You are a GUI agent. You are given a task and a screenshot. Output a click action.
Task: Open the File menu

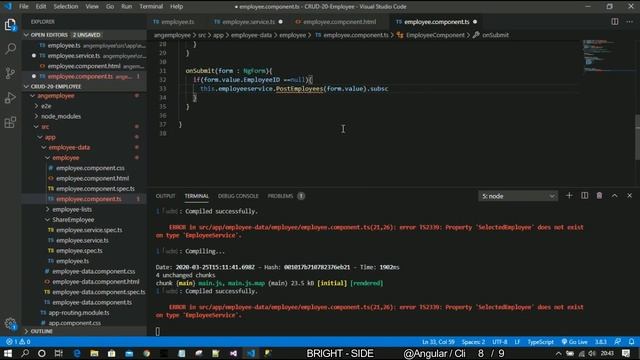click(x=24, y=7)
